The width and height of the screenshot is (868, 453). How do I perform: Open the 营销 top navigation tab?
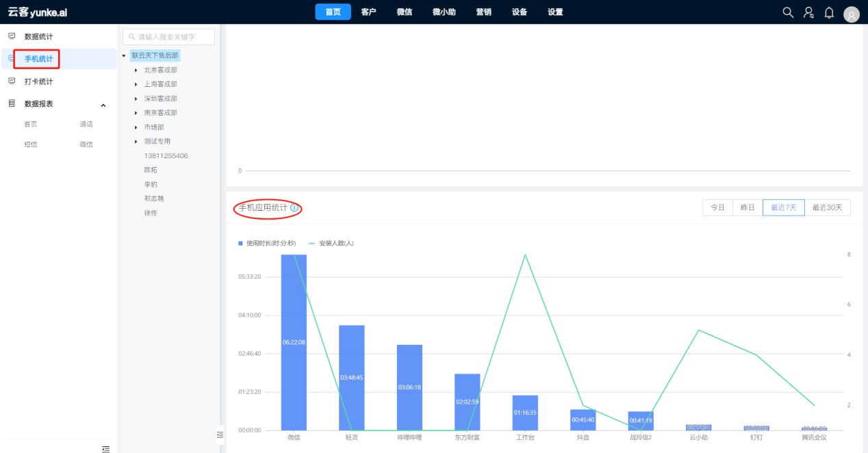[484, 12]
